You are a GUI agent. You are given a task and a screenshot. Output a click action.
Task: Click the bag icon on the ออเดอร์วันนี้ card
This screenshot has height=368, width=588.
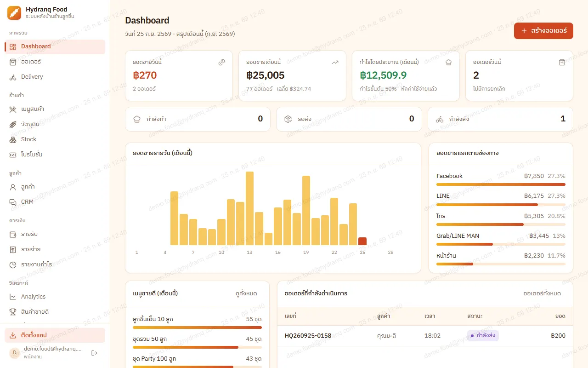coord(562,63)
